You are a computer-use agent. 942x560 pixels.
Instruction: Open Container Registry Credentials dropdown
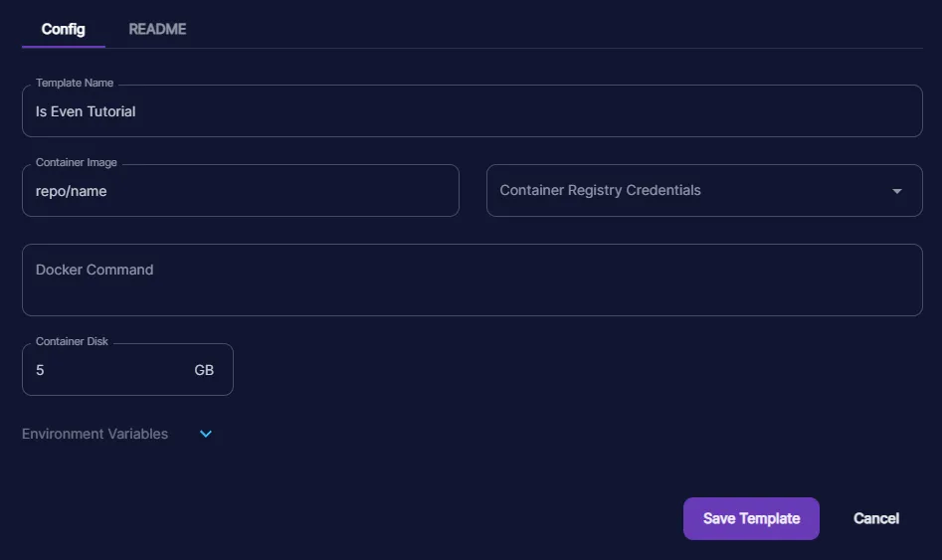pyautogui.click(x=704, y=190)
